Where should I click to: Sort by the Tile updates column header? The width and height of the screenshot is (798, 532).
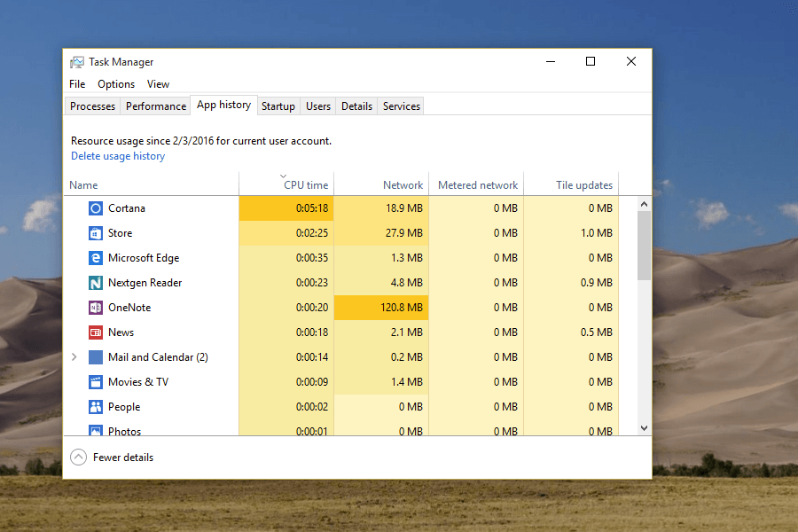571,184
